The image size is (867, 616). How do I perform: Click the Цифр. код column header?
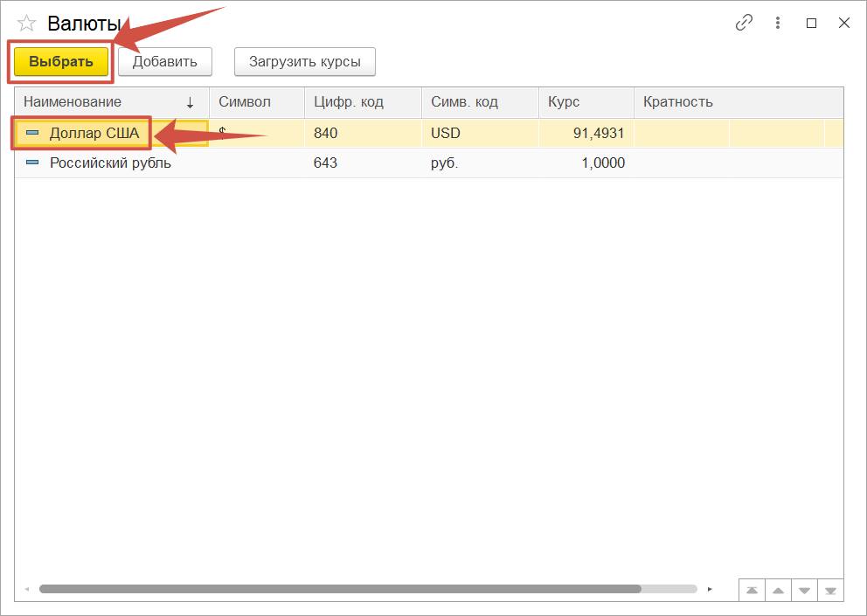pyautogui.click(x=349, y=102)
